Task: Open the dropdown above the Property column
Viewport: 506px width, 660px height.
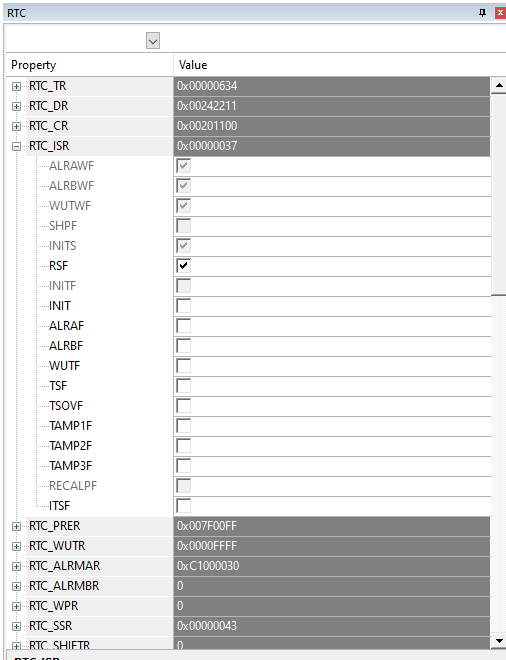Action: [153, 41]
